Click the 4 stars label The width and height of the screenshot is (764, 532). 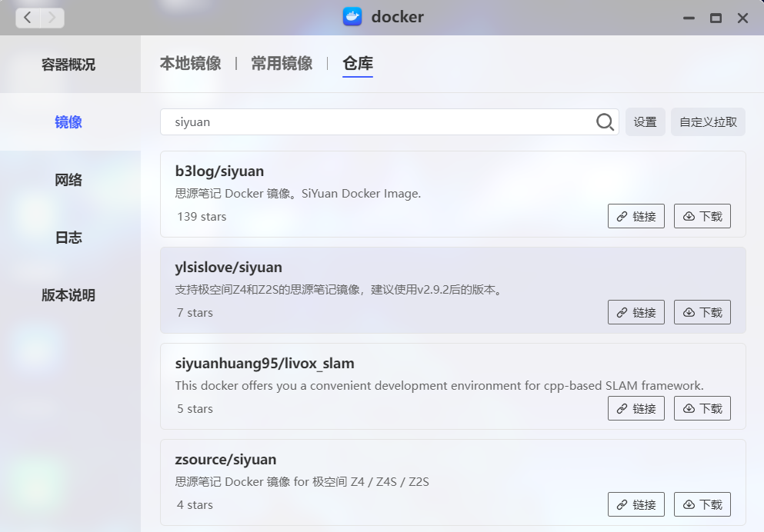(x=195, y=505)
